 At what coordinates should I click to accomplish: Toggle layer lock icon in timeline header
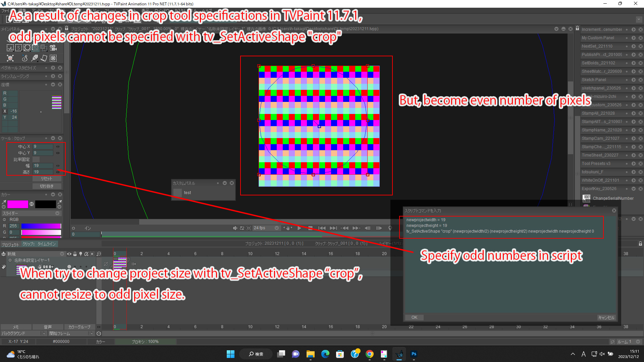(x=75, y=254)
